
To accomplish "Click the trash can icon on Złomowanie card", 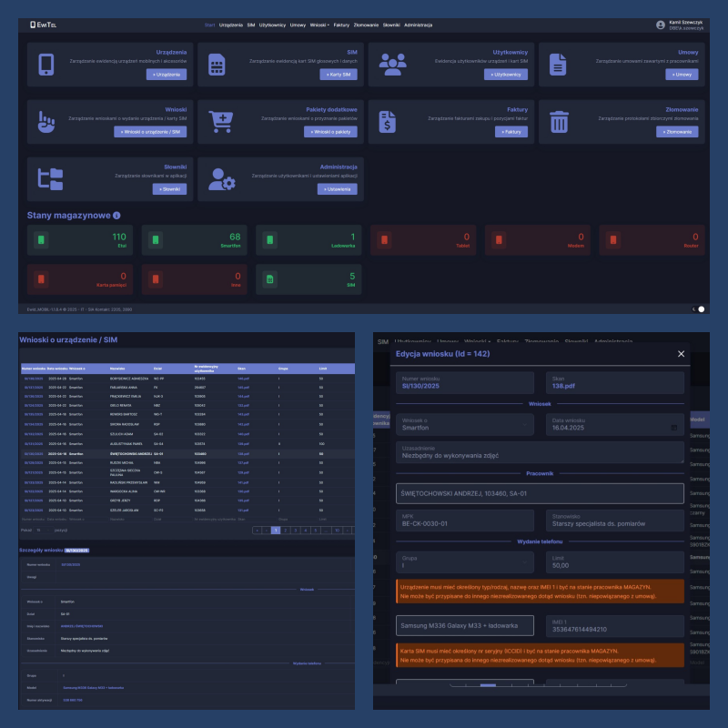I will coord(559,122).
